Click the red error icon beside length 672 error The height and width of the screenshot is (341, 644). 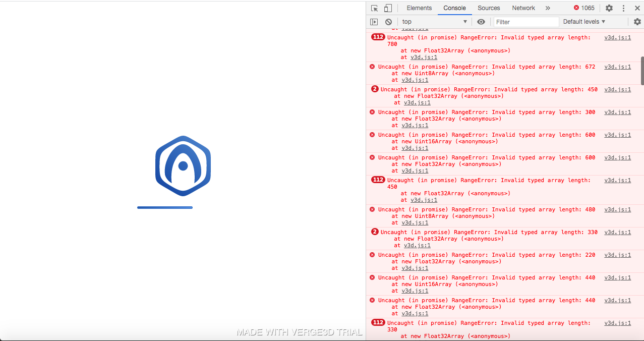[372, 67]
